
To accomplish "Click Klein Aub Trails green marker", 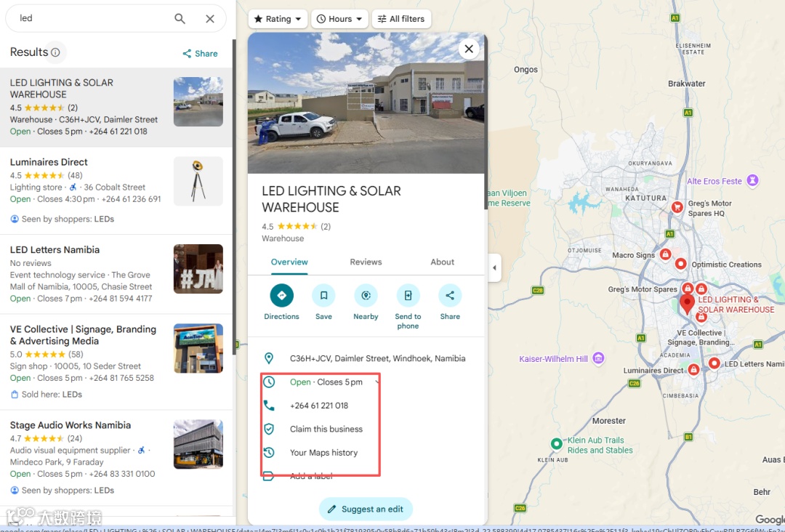I will [x=556, y=444].
